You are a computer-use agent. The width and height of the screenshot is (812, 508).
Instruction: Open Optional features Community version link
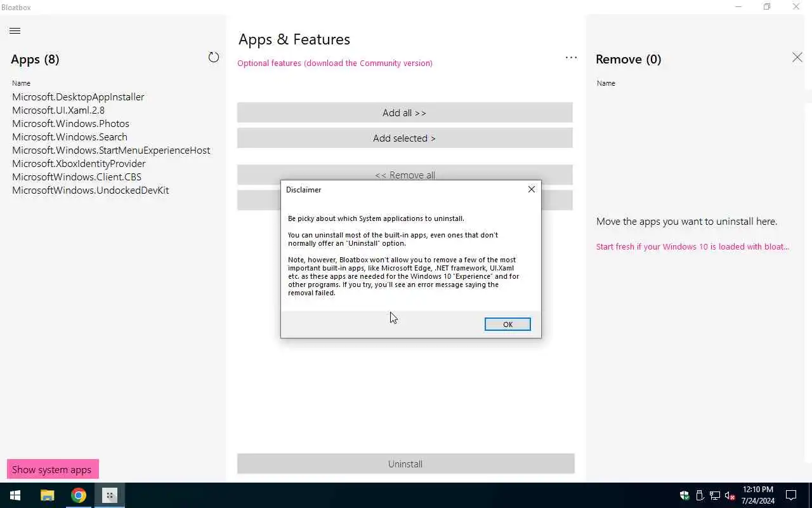coord(335,63)
